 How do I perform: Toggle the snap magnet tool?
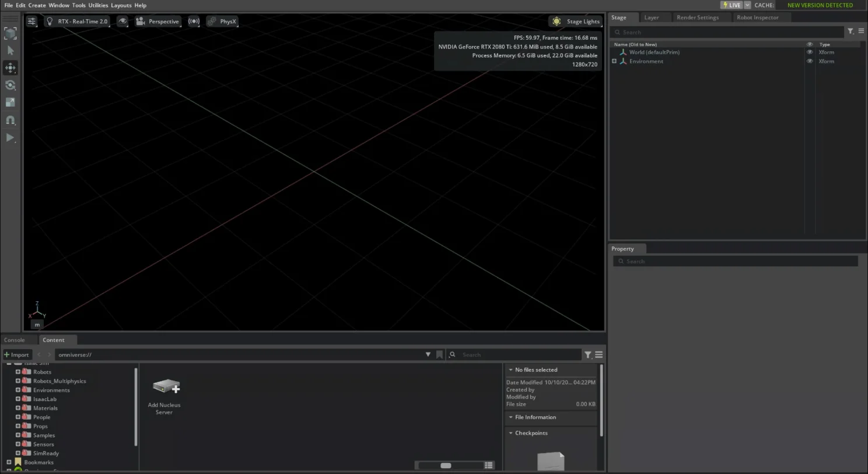[10, 120]
